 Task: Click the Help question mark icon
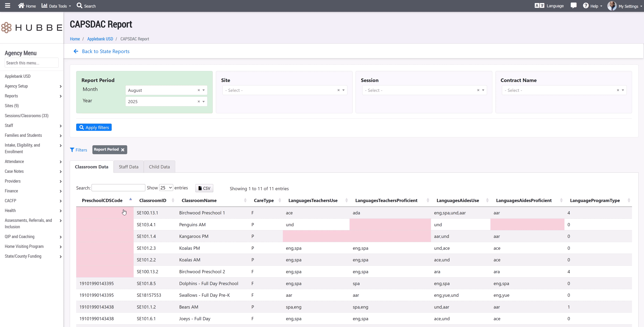coord(586,6)
